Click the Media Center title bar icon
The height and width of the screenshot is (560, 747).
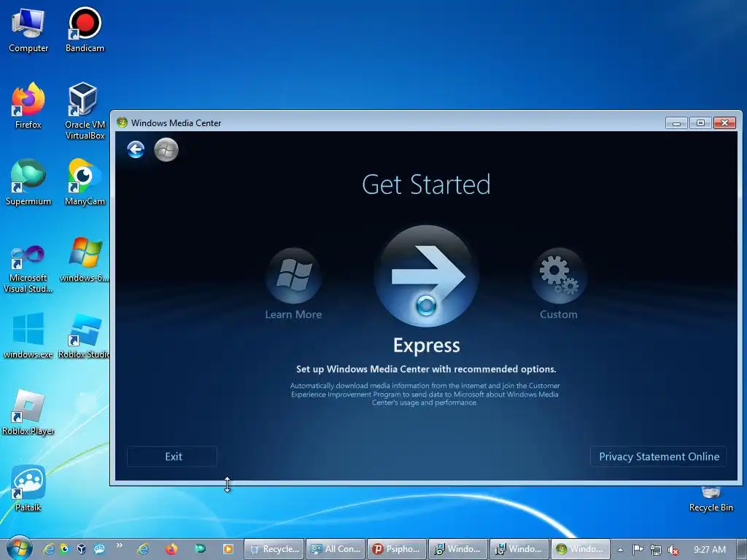pos(122,122)
